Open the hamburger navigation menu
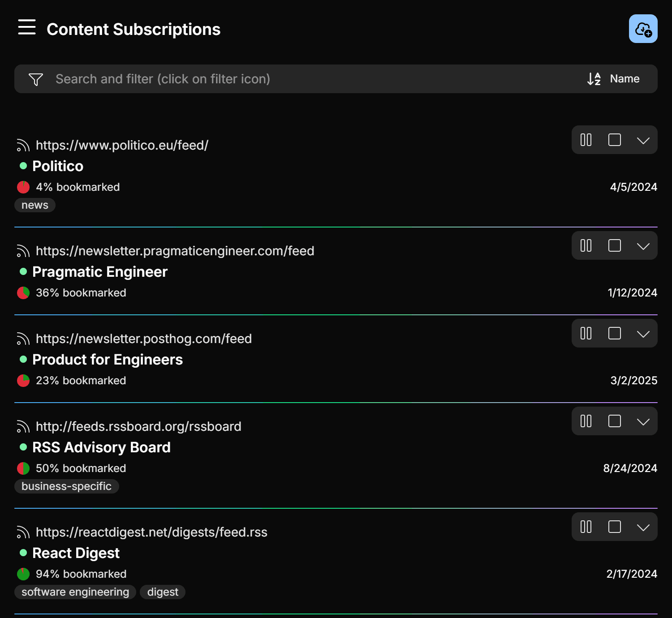 (x=26, y=28)
